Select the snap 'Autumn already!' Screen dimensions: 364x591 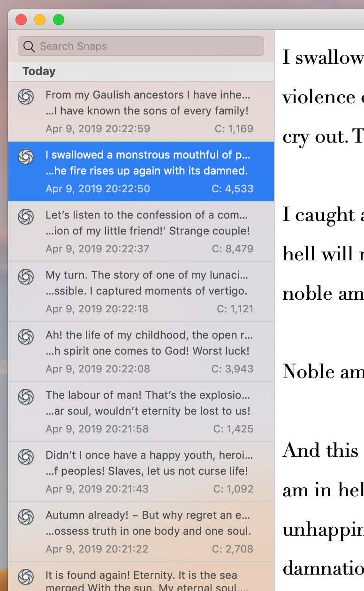point(148,532)
